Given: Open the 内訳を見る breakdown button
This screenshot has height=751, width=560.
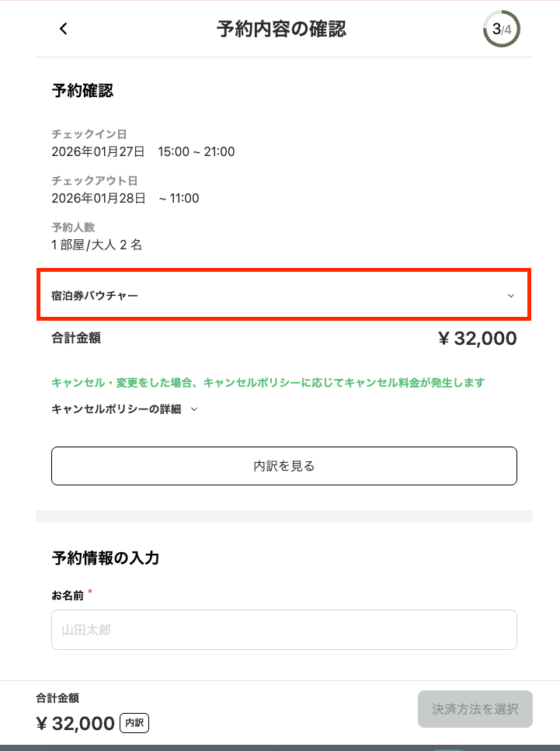Looking at the screenshot, I should point(283,466).
